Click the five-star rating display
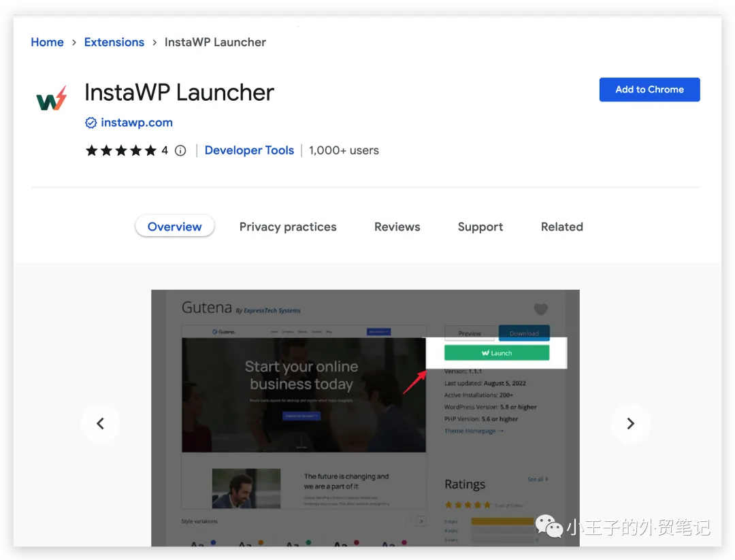 click(121, 150)
